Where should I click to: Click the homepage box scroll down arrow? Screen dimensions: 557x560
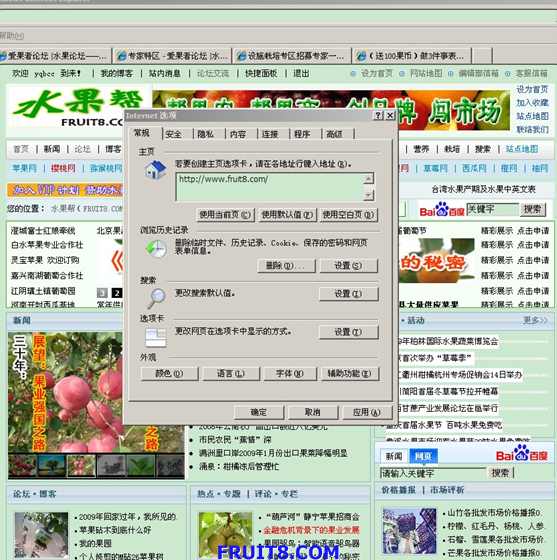368,195
